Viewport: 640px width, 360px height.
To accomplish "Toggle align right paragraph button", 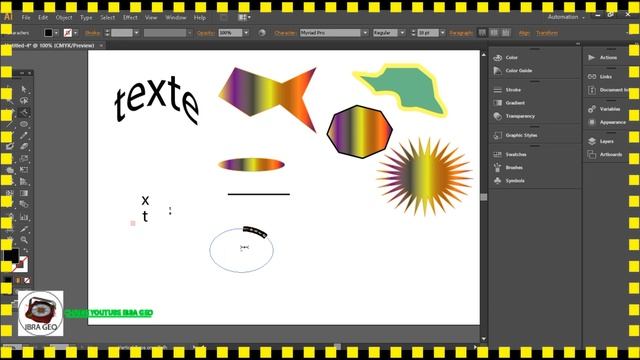I will click(x=506, y=33).
